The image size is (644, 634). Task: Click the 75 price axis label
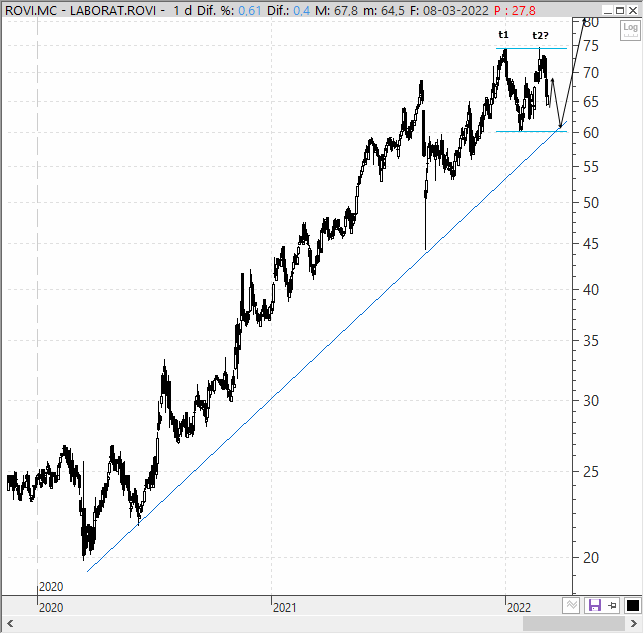pos(591,46)
